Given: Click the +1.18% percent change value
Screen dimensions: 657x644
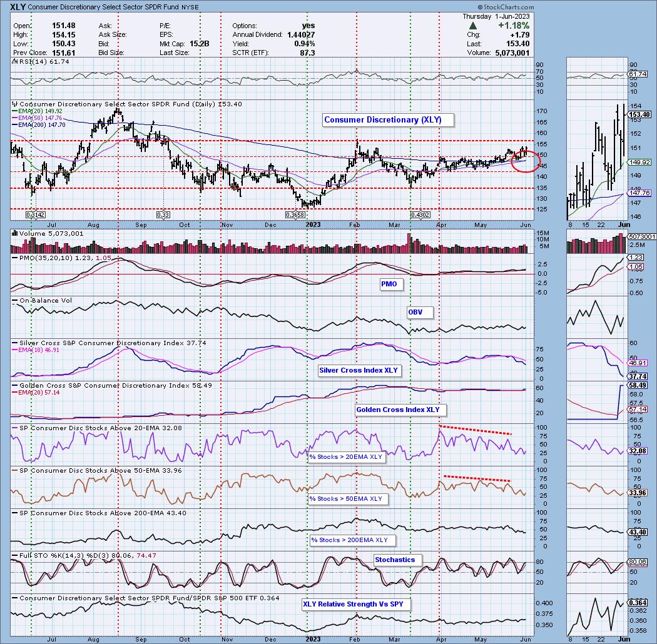Looking at the screenshot, I should (513, 26).
